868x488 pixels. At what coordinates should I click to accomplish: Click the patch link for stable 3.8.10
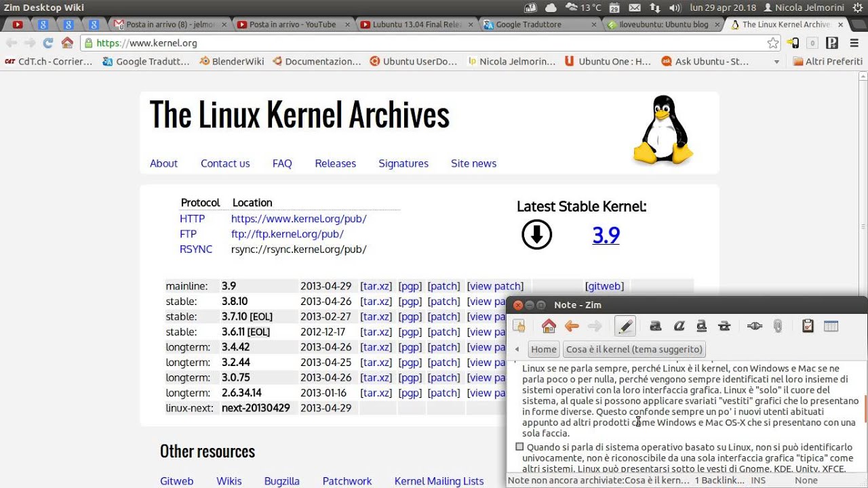pyautogui.click(x=443, y=302)
